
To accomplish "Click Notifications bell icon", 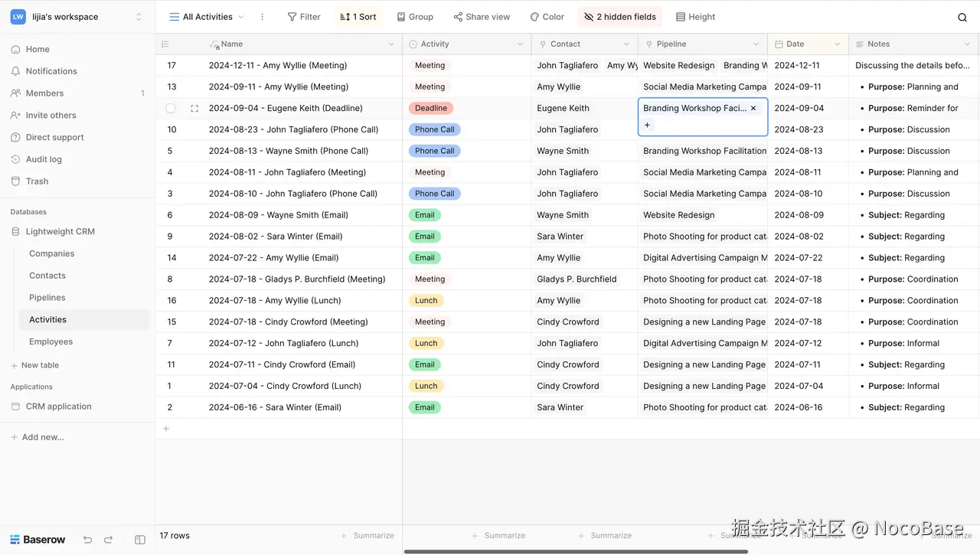I will (15, 71).
